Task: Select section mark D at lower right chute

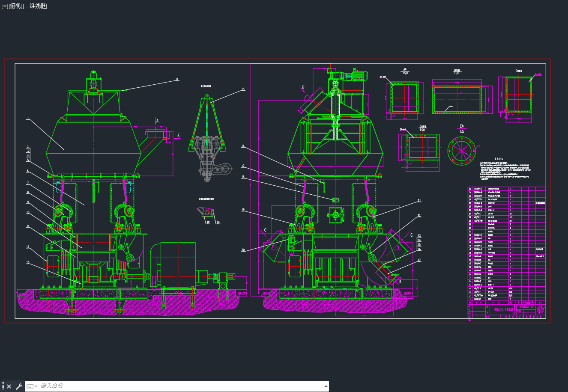Action: pos(400,281)
